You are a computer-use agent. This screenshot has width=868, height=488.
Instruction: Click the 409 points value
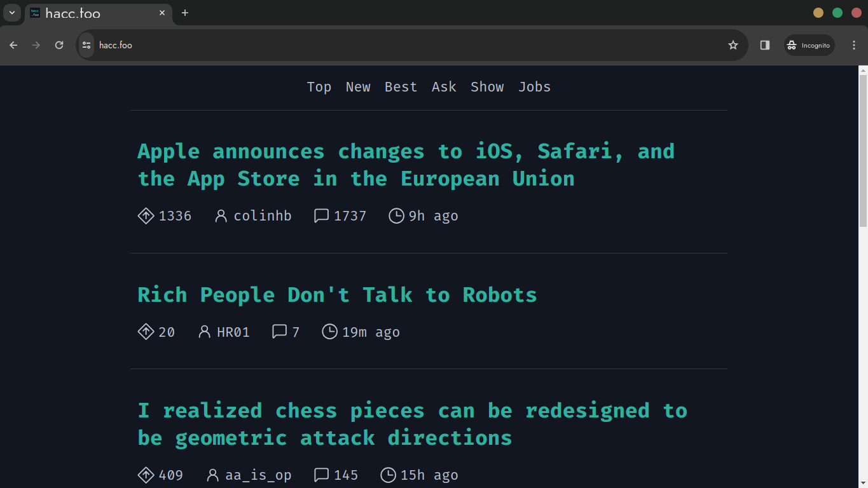tap(171, 475)
